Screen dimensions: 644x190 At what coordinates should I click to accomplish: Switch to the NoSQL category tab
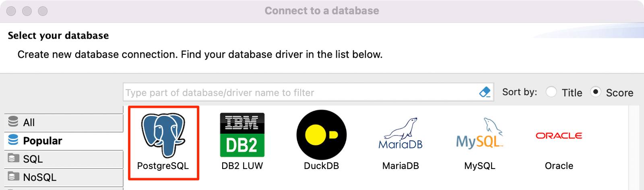[39, 177]
